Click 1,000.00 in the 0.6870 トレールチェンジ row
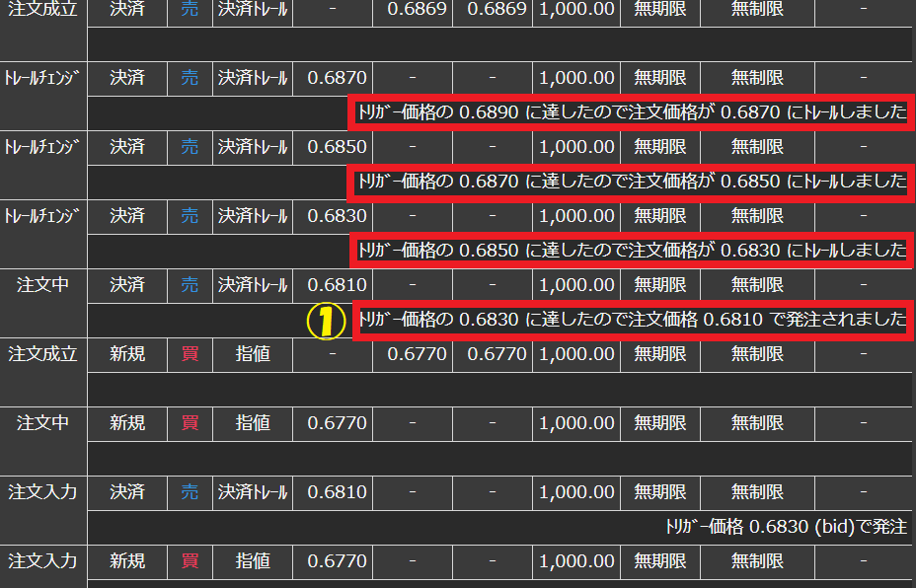 click(576, 78)
